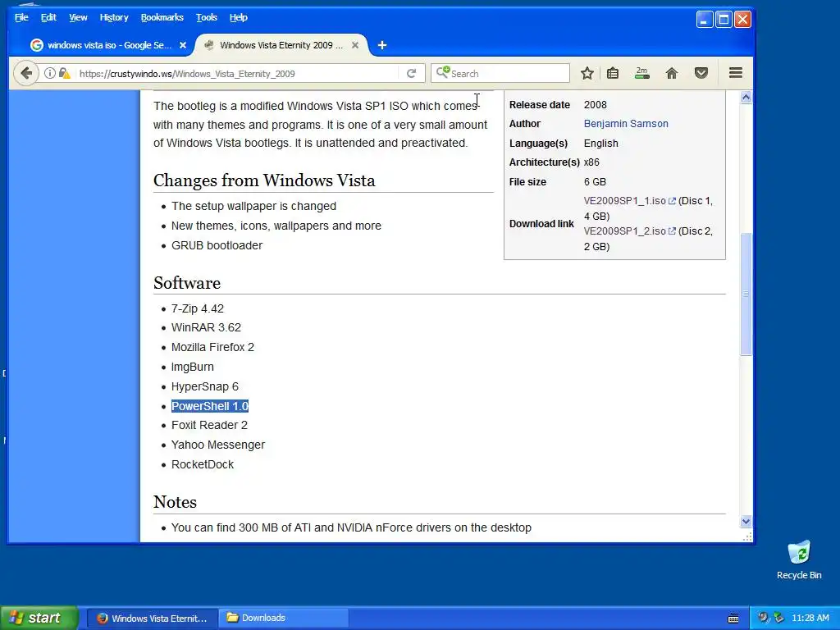
Task: Open the Bookmarks menu
Action: tap(162, 18)
